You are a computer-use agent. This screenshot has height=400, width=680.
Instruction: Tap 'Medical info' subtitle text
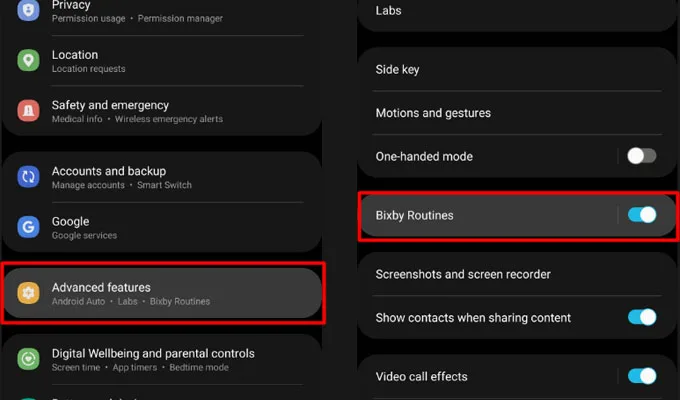point(77,119)
